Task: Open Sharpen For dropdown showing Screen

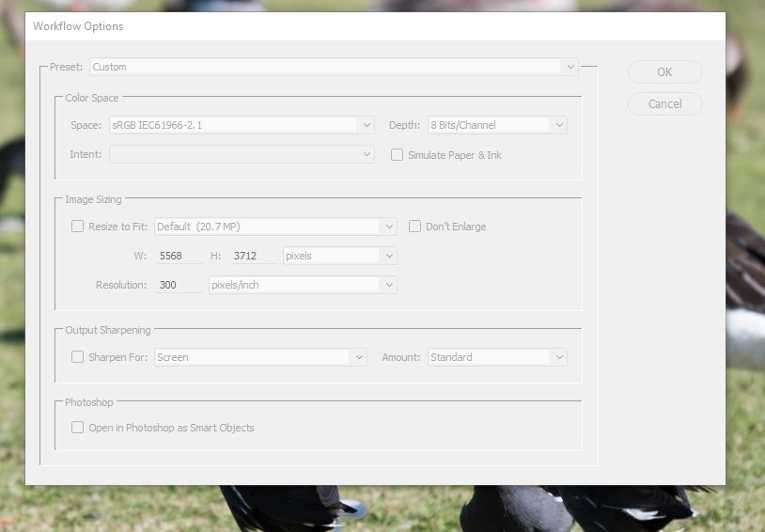Action: 260,357
